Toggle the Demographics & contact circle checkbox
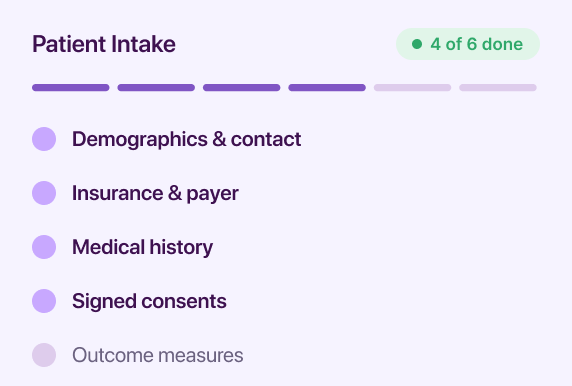Screen dimensions: 572x386 (x=44, y=139)
